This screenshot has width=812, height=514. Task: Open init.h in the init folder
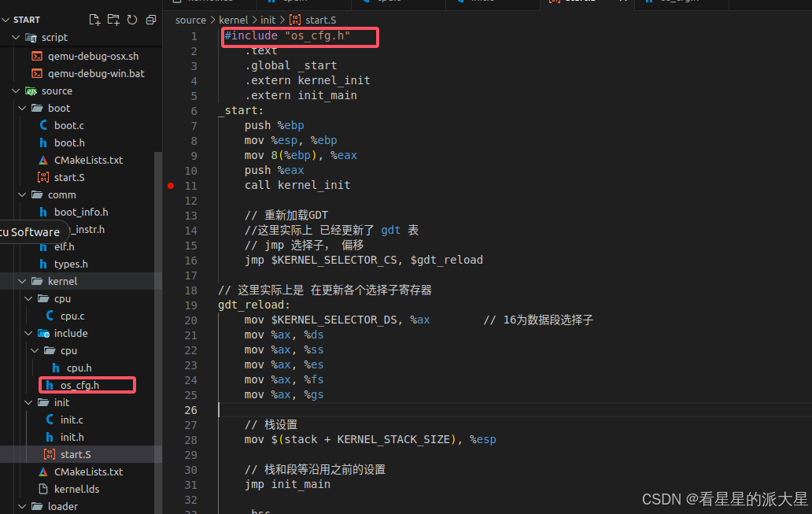tap(71, 437)
